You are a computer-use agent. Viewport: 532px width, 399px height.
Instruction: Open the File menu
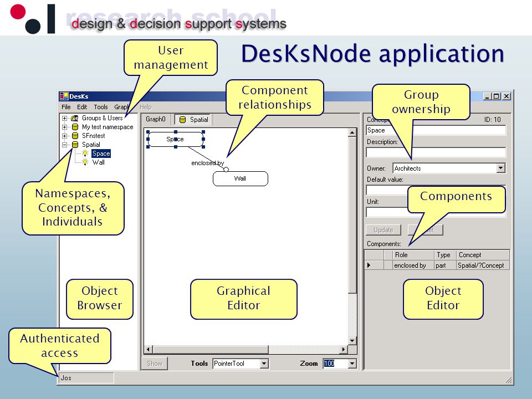pyautogui.click(x=66, y=107)
